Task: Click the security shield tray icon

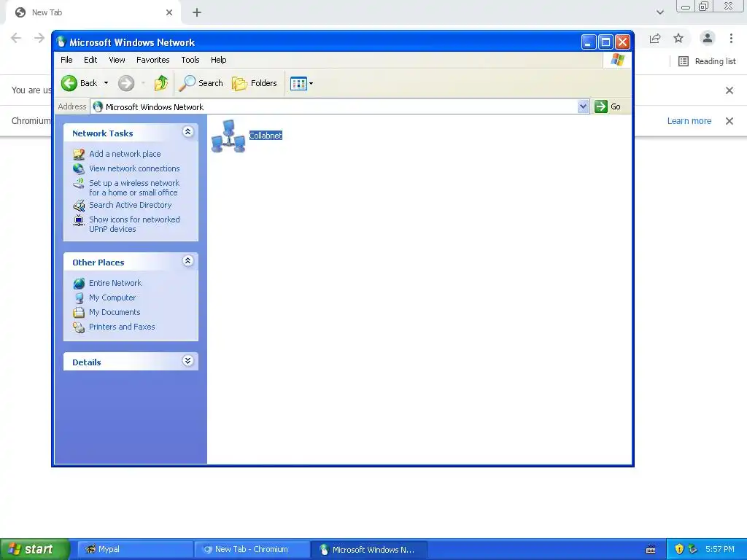Action: pyautogui.click(x=679, y=549)
